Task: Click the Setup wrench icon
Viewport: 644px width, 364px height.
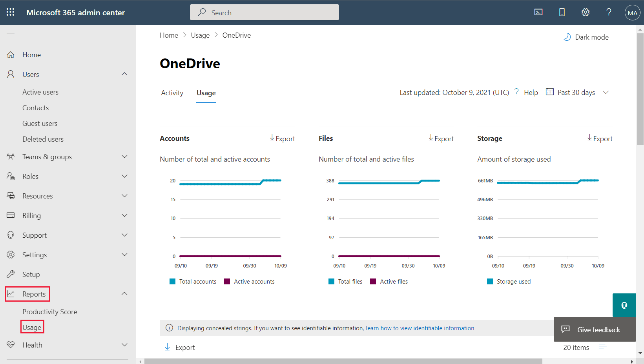Action: point(11,274)
